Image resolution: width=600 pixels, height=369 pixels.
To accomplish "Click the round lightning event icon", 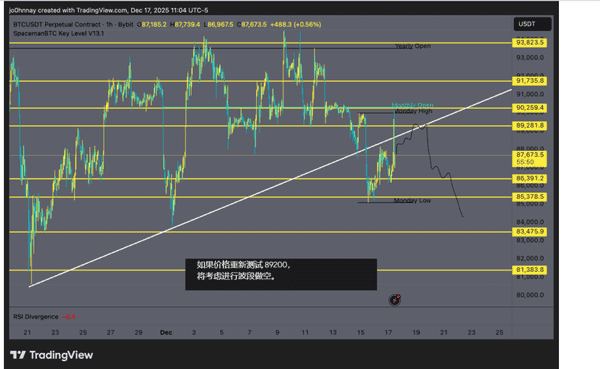I will pyautogui.click(x=395, y=300).
